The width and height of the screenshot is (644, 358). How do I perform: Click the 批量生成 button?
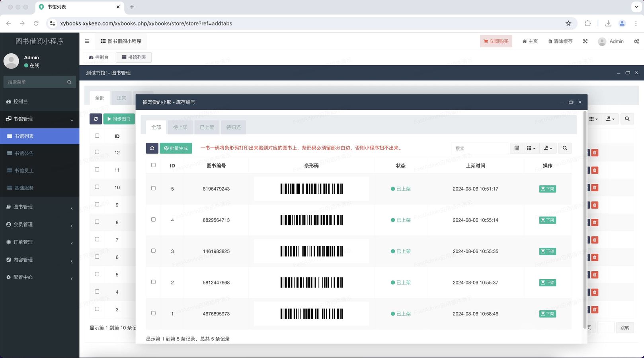pyautogui.click(x=176, y=148)
